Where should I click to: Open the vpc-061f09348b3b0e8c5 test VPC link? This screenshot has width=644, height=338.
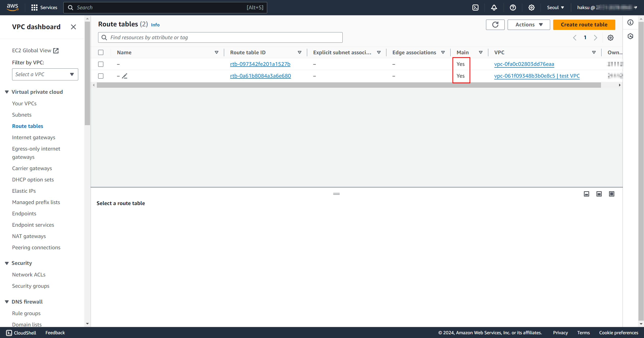click(x=537, y=76)
